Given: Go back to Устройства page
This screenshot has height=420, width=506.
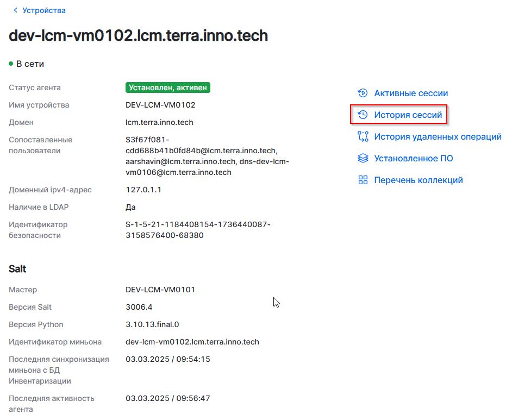Looking at the screenshot, I should 44,10.
